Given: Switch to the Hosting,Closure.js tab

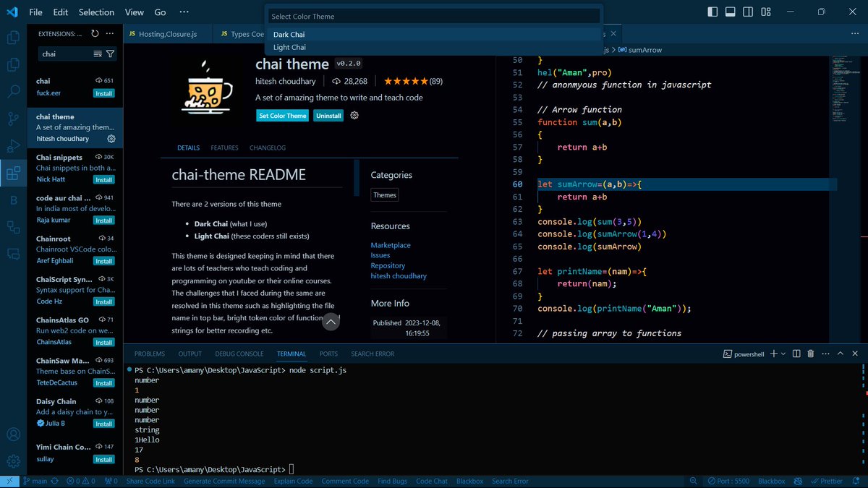Looking at the screenshot, I should [x=168, y=34].
